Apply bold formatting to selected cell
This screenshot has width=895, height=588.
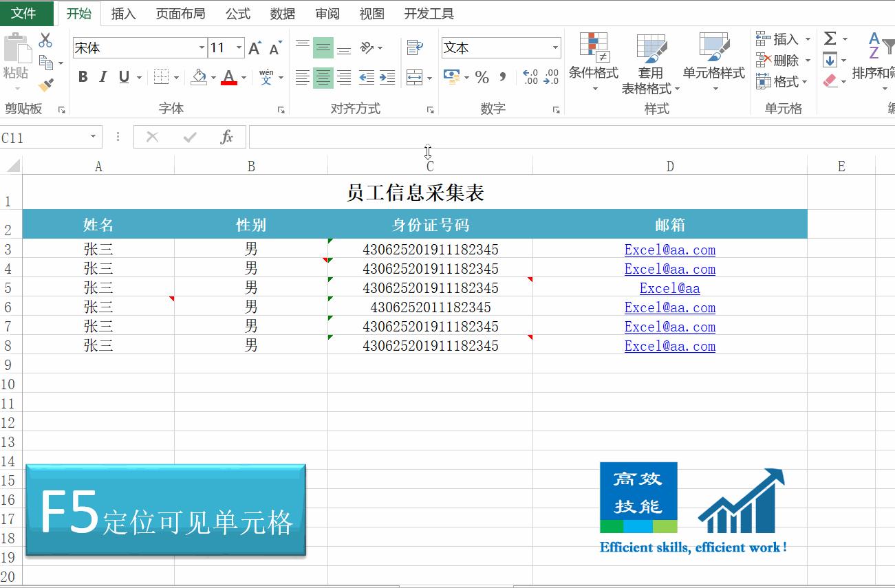pos(83,77)
